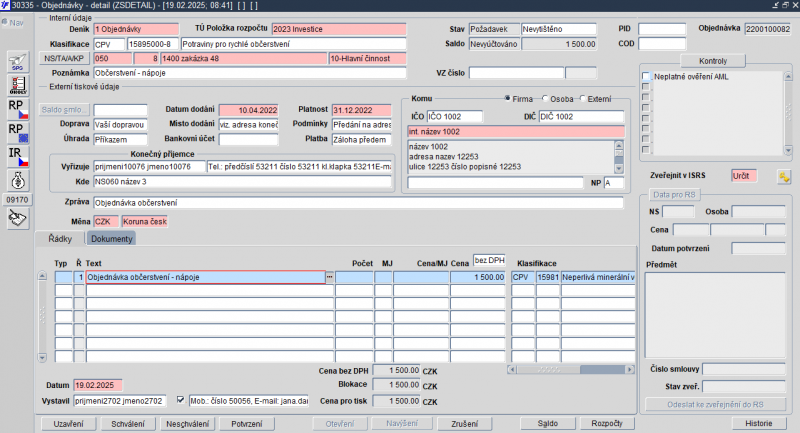Click the horizontal scrollbar under Klasifikace columns
The width and height of the screenshot is (800, 433).
pyautogui.click(x=571, y=369)
